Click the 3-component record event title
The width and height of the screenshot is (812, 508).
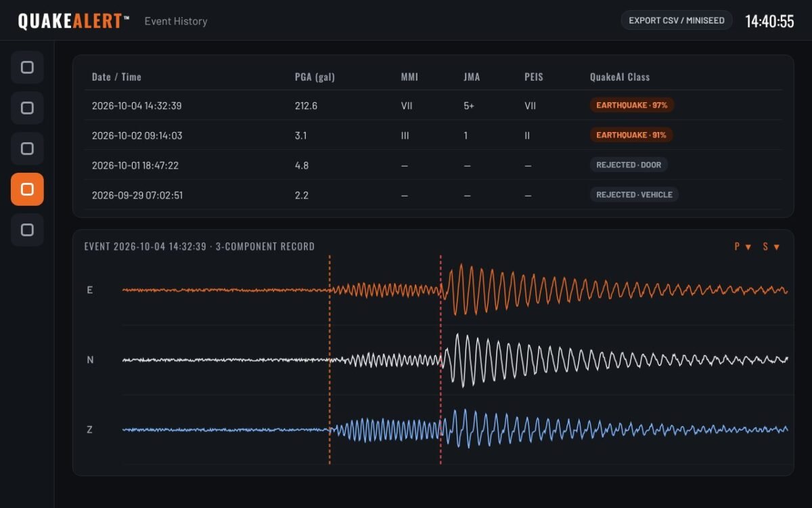199,247
